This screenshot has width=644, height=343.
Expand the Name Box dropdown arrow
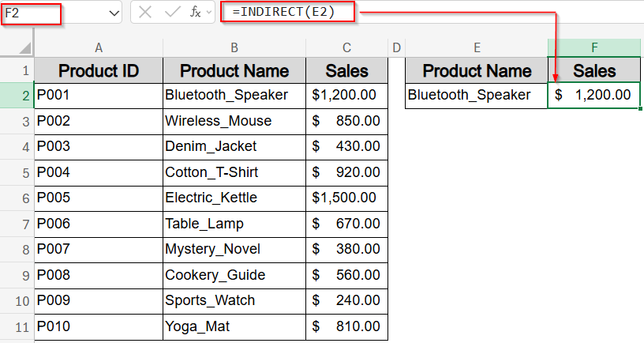[115, 13]
